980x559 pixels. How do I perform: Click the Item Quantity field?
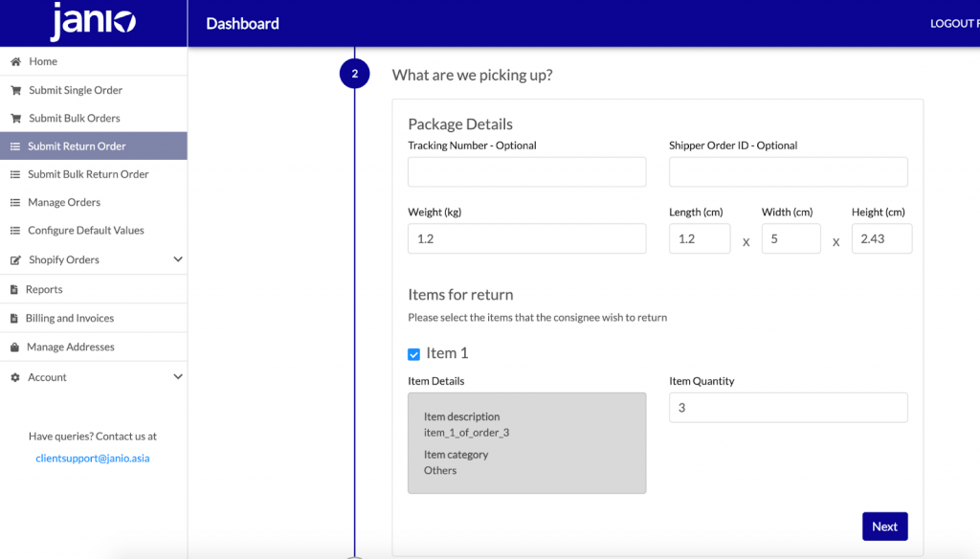coord(789,408)
